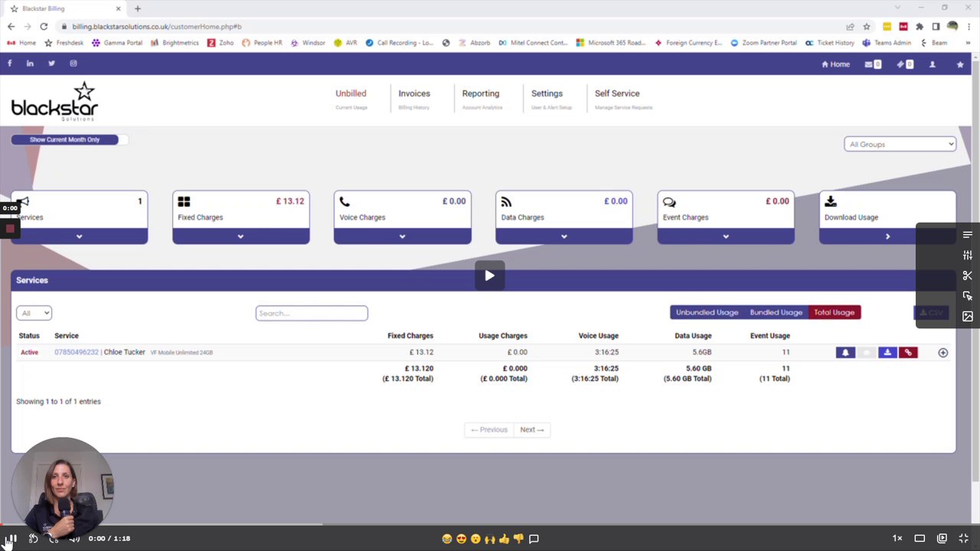Image resolution: width=980 pixels, height=551 pixels.
Task: Click the Voice Charges phone icon
Action: [345, 202]
